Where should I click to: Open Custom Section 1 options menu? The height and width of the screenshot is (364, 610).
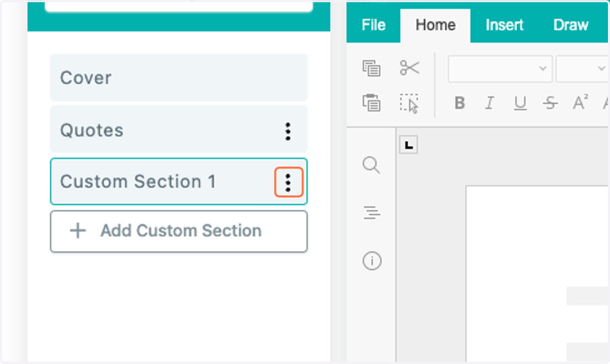288,182
